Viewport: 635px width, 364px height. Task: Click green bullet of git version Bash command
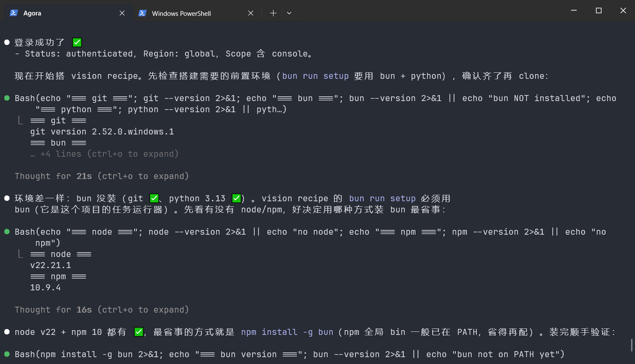pos(7,98)
